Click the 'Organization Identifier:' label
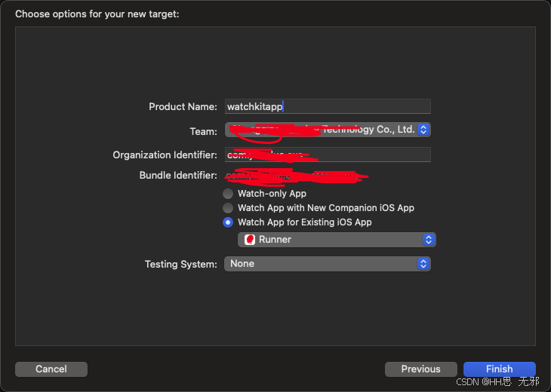Image resolution: width=551 pixels, height=392 pixels. pos(165,155)
